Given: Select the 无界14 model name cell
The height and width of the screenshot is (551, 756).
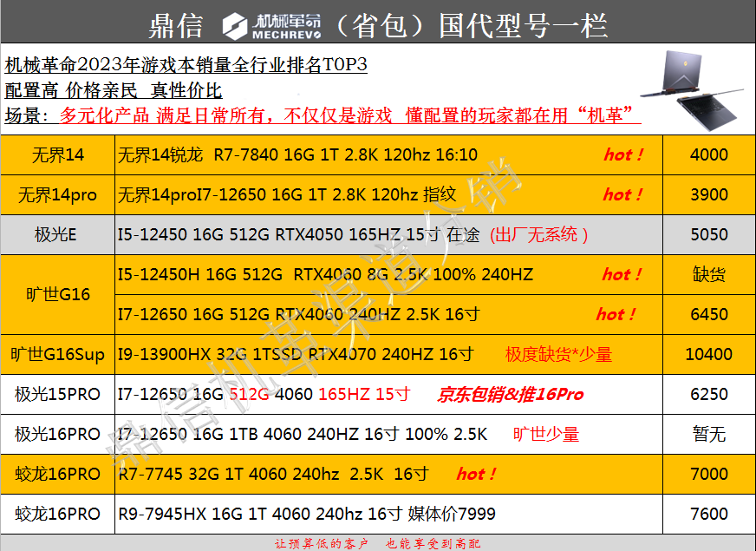Looking at the screenshot, I should pyautogui.click(x=58, y=154).
